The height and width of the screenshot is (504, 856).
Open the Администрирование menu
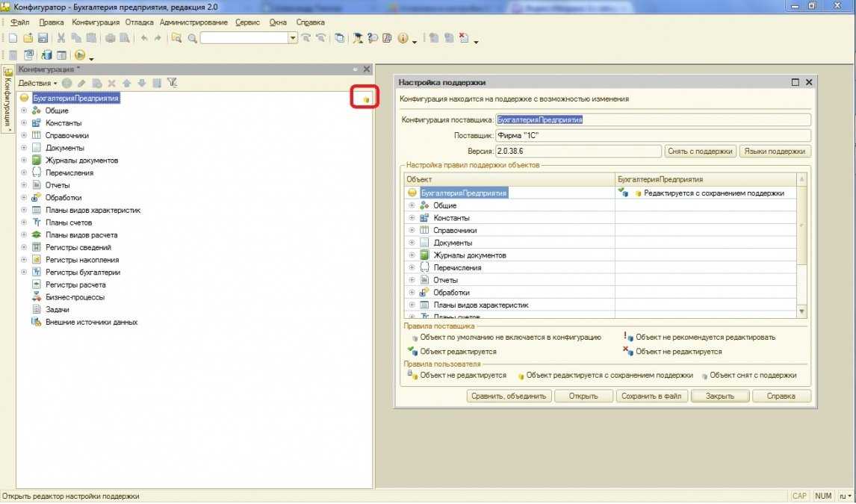coord(193,22)
